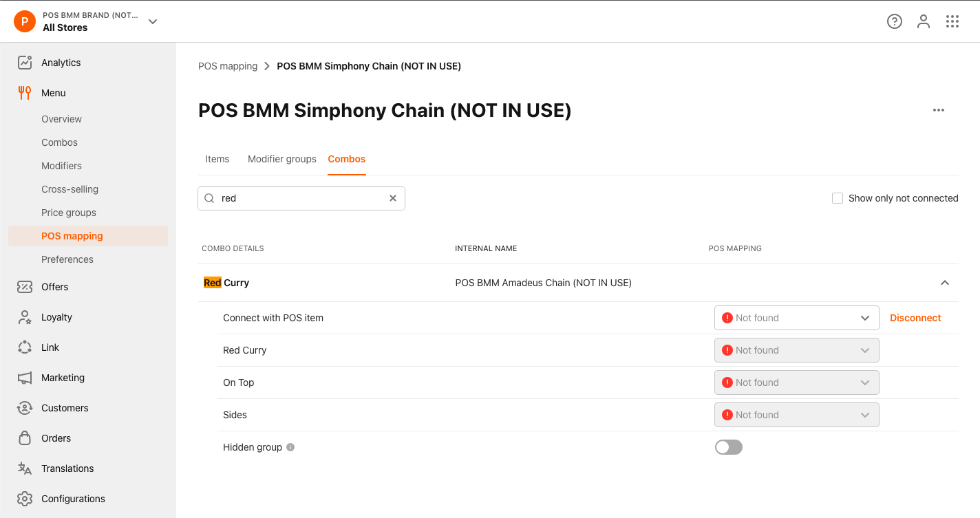The image size is (980, 518).
Task: Open the user account profile icon
Action: [x=924, y=21]
